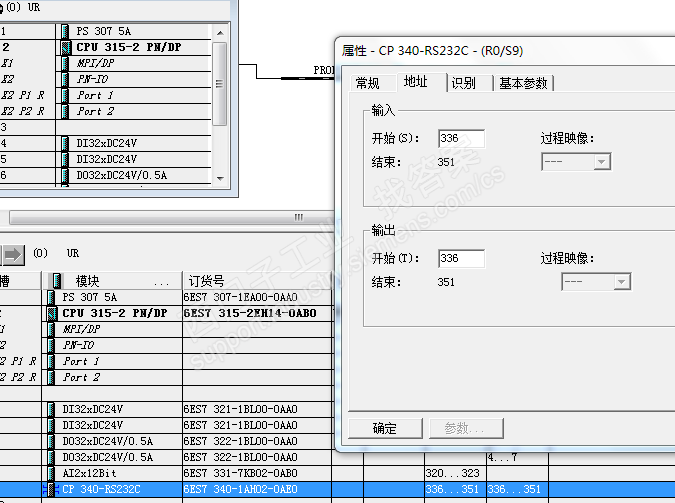Click input address cell 320...323
This screenshot has height=503, width=675.
(x=452, y=473)
